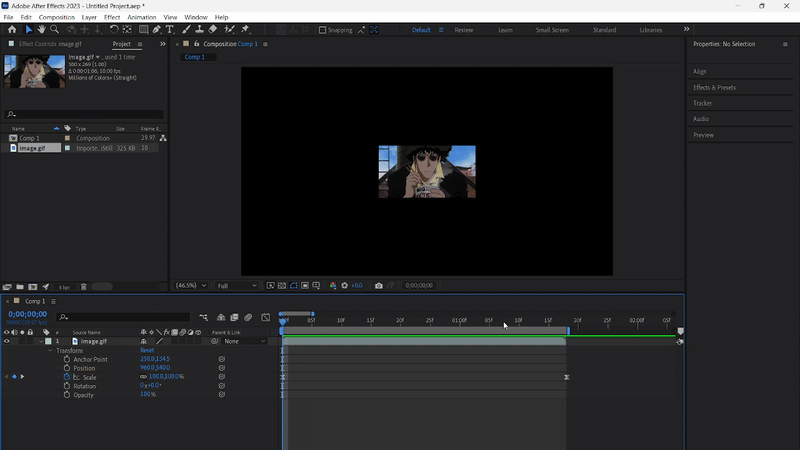Toggle the Scale constrain proportions link

point(143,377)
